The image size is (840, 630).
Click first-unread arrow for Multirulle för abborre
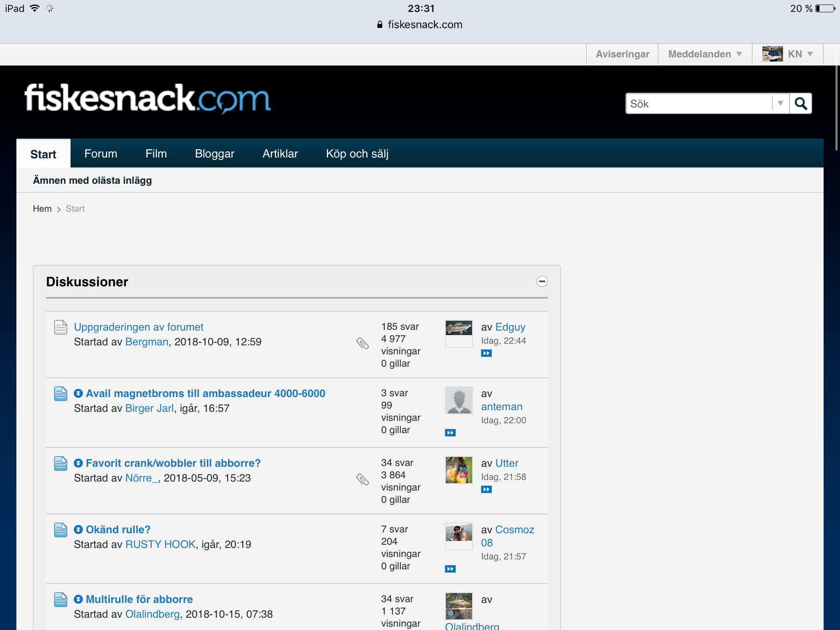78,599
